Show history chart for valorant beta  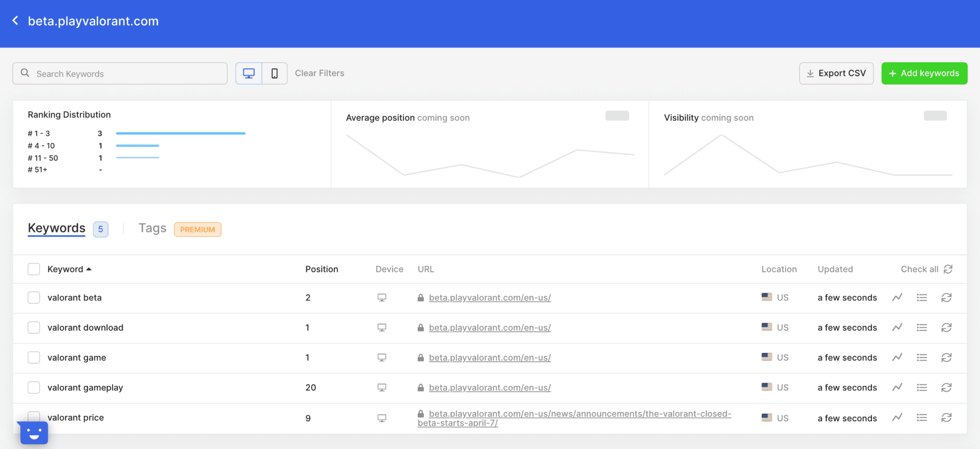pyautogui.click(x=897, y=297)
